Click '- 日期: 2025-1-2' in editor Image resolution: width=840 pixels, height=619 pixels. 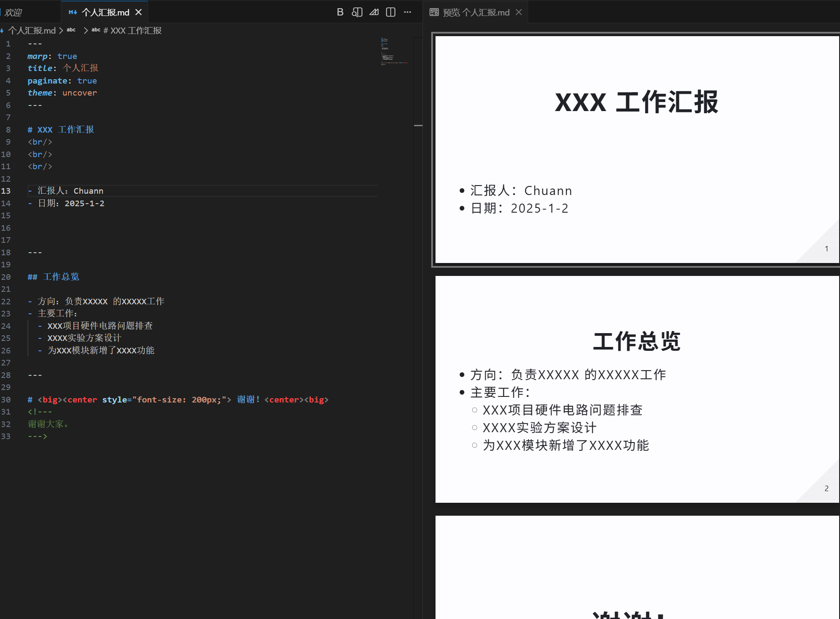[x=66, y=203]
